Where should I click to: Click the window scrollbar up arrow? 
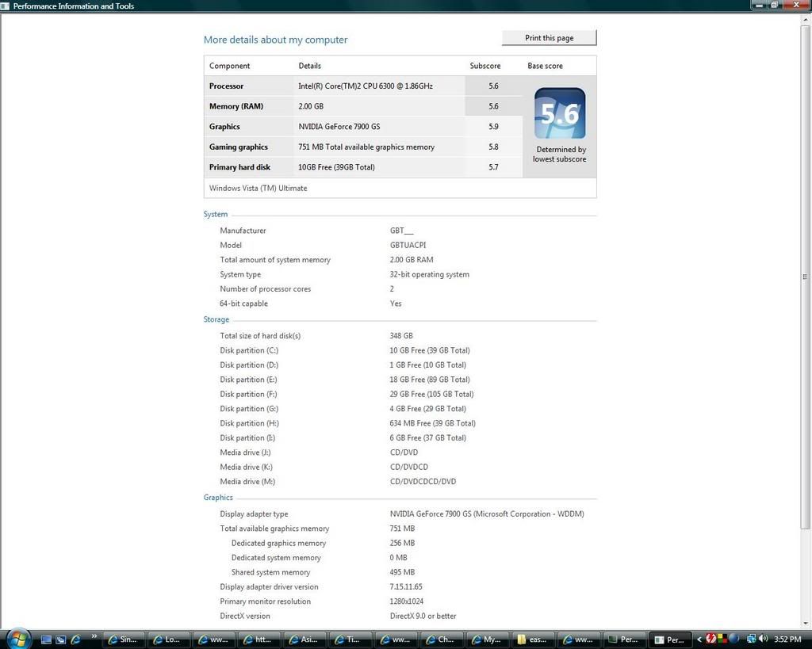click(x=806, y=19)
